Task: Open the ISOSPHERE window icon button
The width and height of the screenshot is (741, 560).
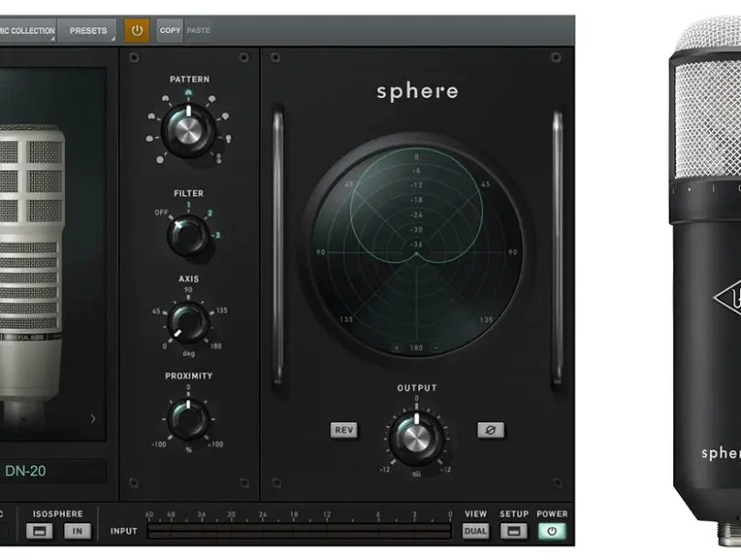Action: [x=39, y=531]
